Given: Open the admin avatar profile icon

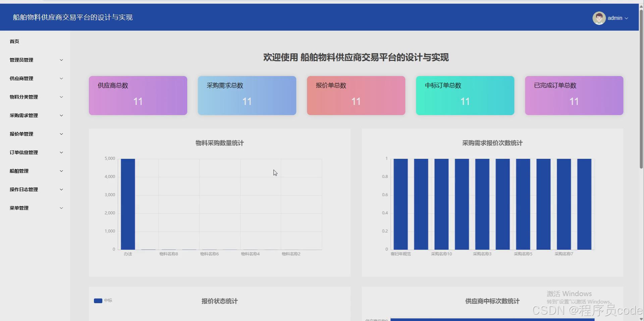Looking at the screenshot, I should (600, 18).
